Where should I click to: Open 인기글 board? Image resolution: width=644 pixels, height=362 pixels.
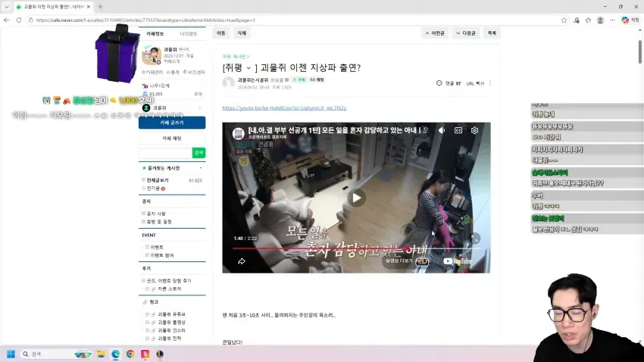pos(153,189)
